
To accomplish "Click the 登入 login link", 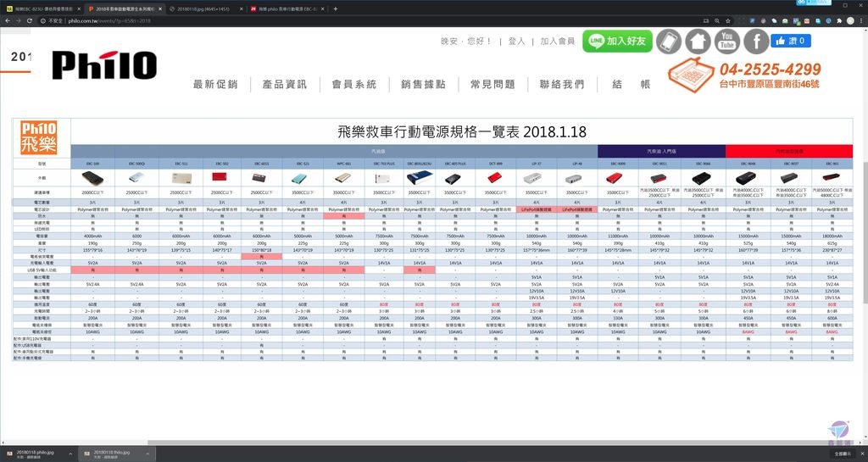I will (x=516, y=41).
